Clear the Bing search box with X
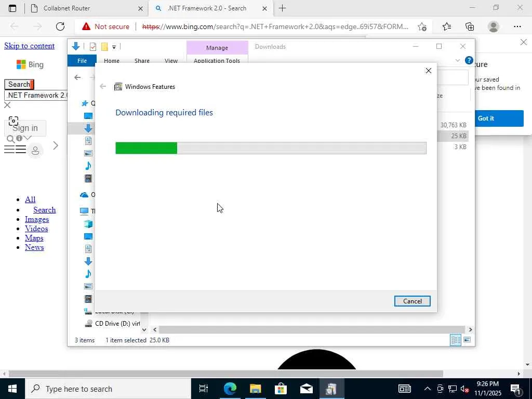This screenshot has height=399, width=532. point(7,105)
